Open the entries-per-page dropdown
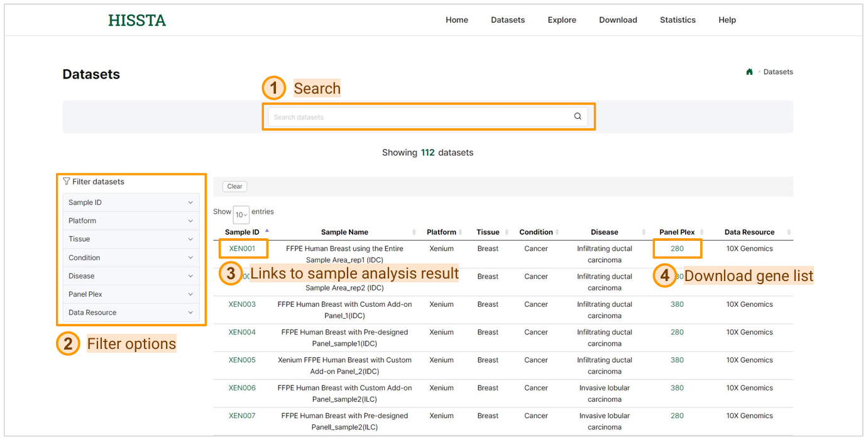Screen dimensions: 868x442 (x=241, y=214)
